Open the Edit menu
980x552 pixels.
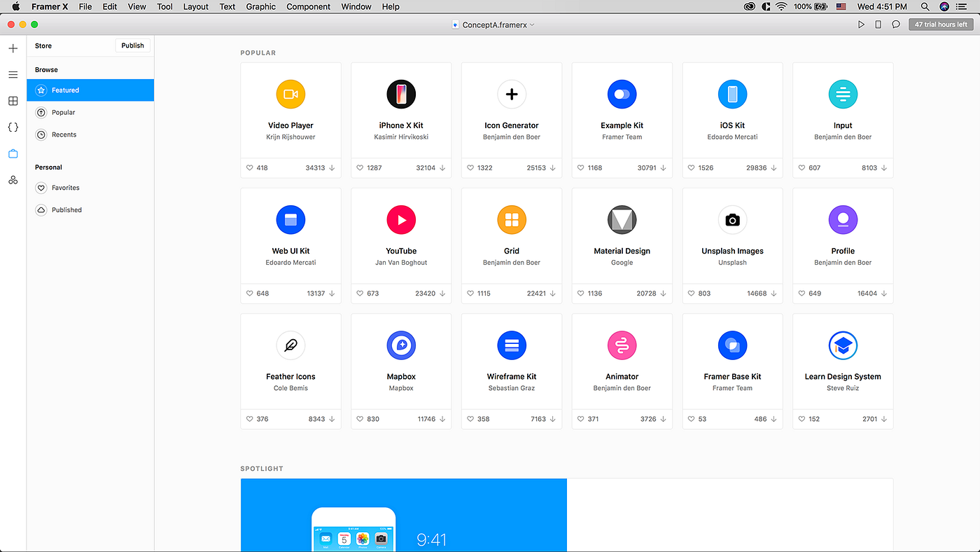(x=110, y=6)
